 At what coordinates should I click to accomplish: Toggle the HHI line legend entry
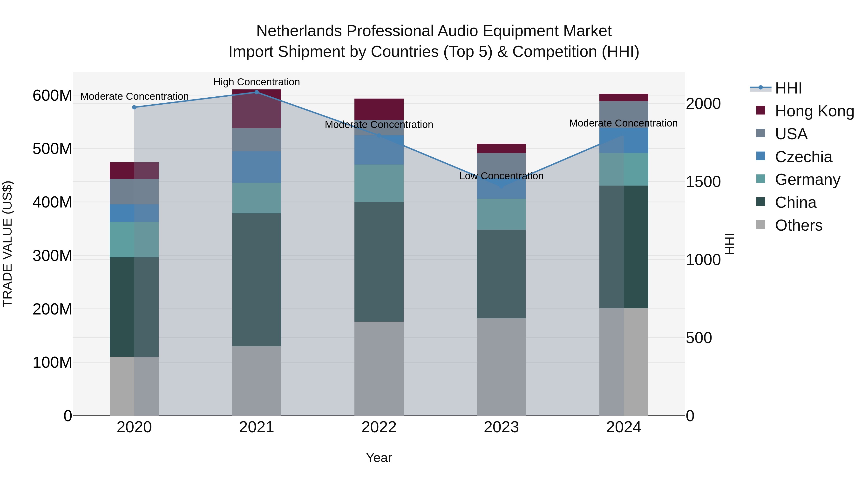(776, 88)
